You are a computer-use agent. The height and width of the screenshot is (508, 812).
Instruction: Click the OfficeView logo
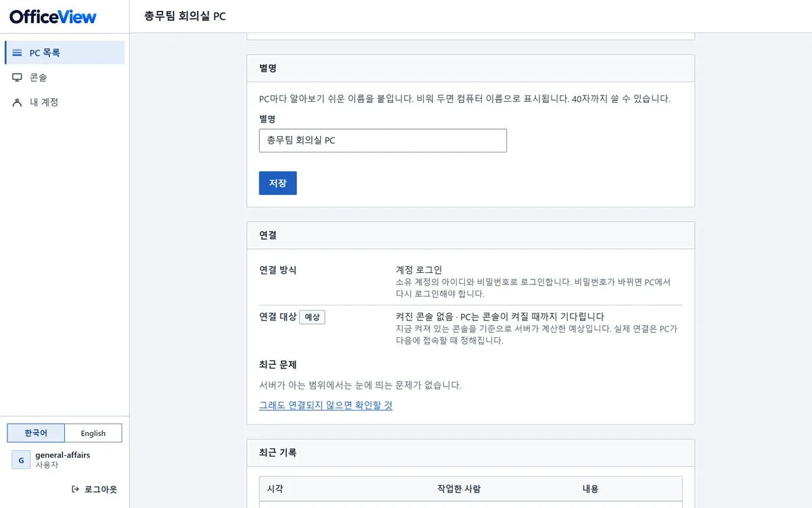click(53, 17)
